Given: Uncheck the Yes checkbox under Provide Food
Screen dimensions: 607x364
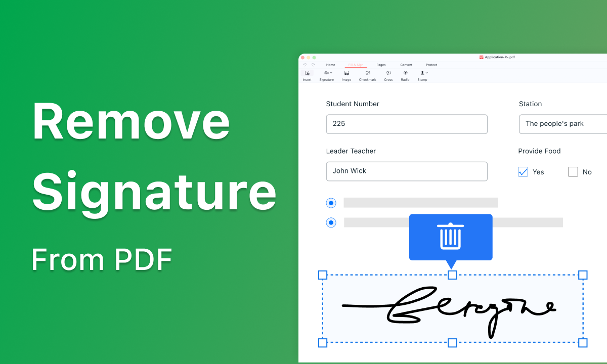Looking at the screenshot, I should click(523, 172).
